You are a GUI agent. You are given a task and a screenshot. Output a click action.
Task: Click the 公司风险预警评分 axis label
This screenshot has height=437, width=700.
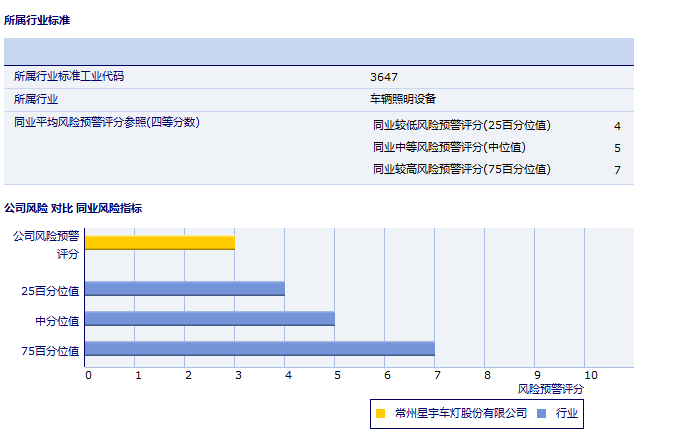coord(45,245)
